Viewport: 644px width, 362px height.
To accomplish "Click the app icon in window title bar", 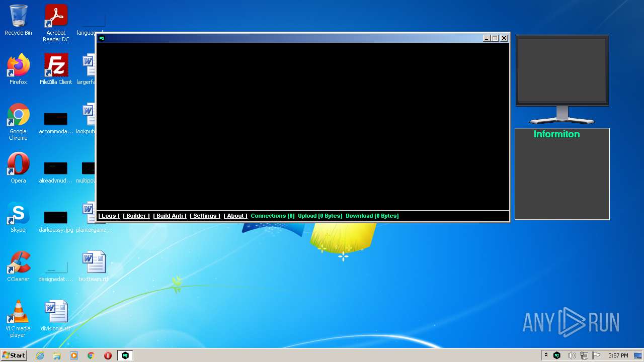I will [x=102, y=38].
